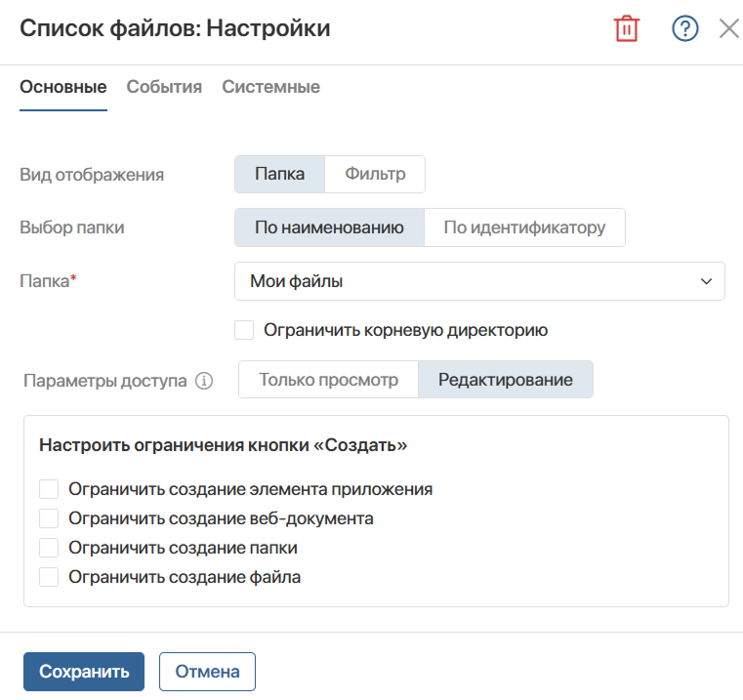This screenshot has width=743, height=700.
Task: Check Ограничить создание веб-документа
Action: click(x=49, y=518)
